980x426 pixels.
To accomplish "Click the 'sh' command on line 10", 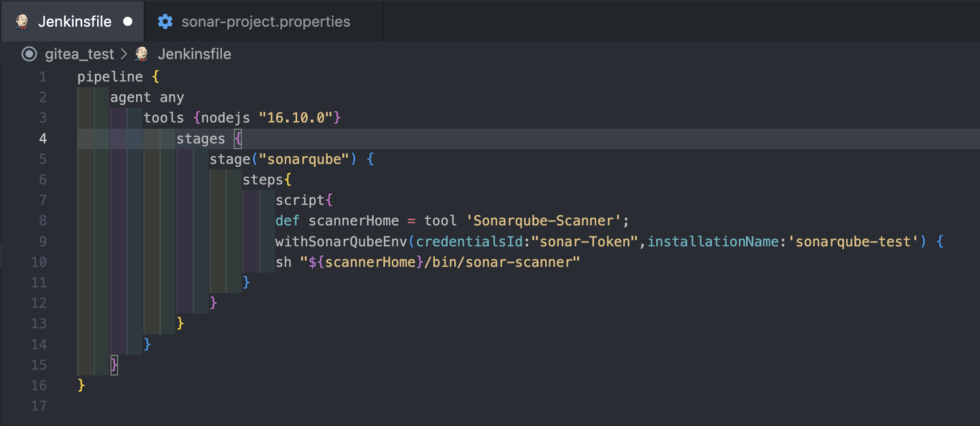I will pos(283,262).
